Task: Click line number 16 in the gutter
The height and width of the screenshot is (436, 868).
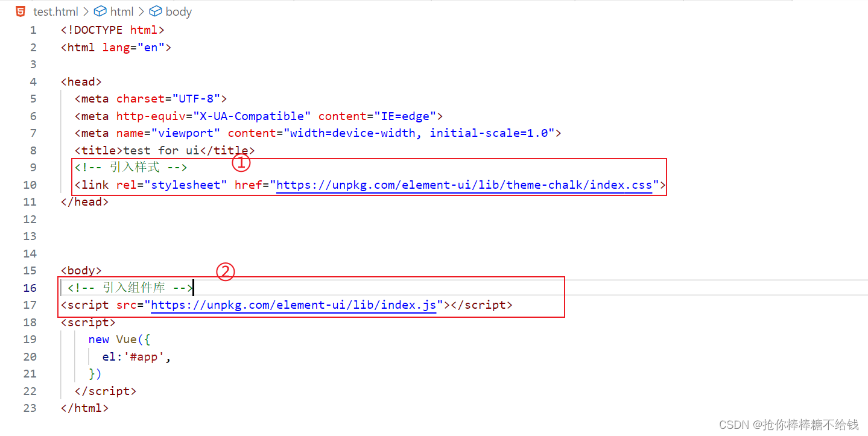Action: click(30, 288)
